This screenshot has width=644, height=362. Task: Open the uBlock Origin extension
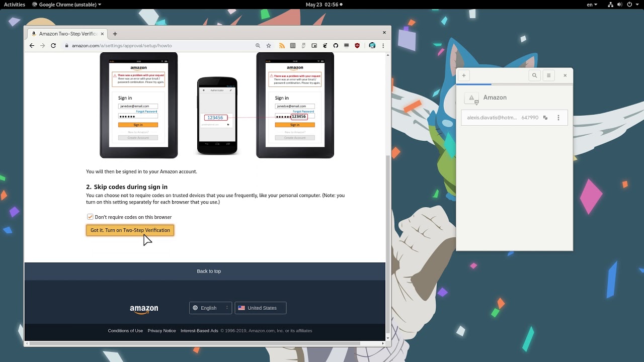pos(357,45)
